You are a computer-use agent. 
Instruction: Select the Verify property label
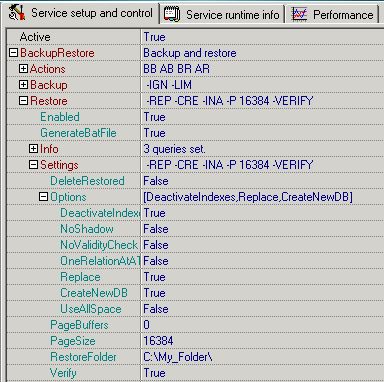coord(63,373)
